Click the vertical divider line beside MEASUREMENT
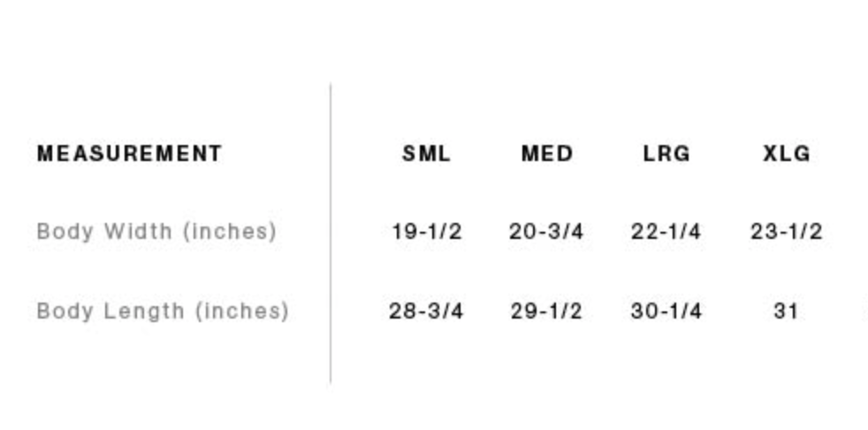This screenshot has width=868, height=430. [331, 234]
